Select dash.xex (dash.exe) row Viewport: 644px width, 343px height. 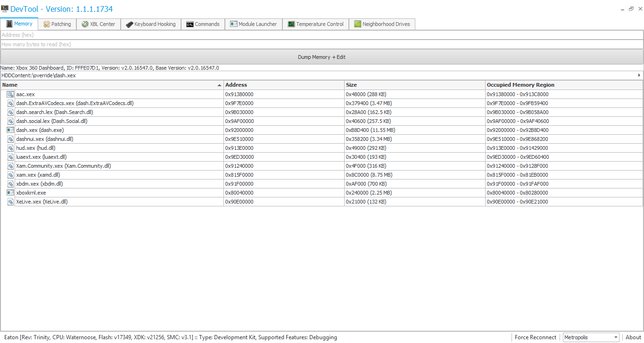(40, 130)
